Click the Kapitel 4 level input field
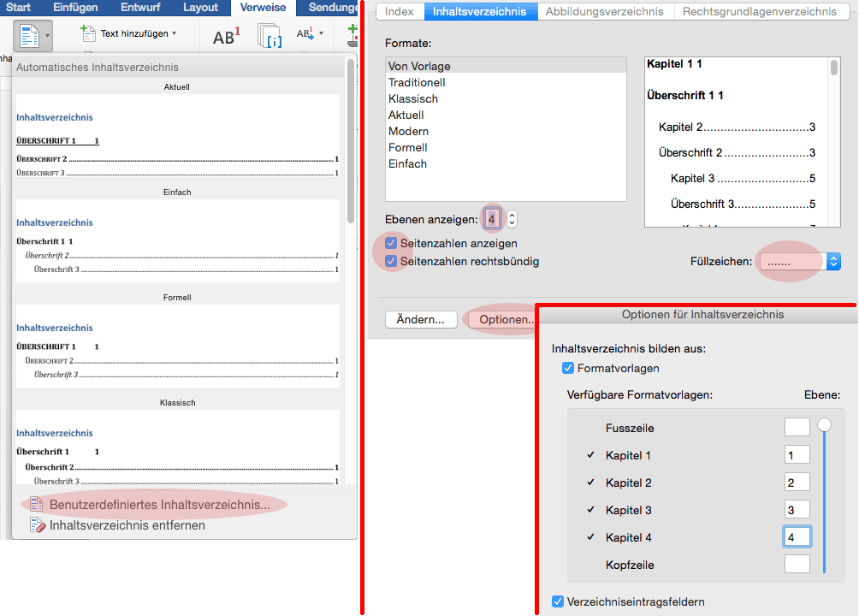The height and width of the screenshot is (616, 859). (x=797, y=537)
